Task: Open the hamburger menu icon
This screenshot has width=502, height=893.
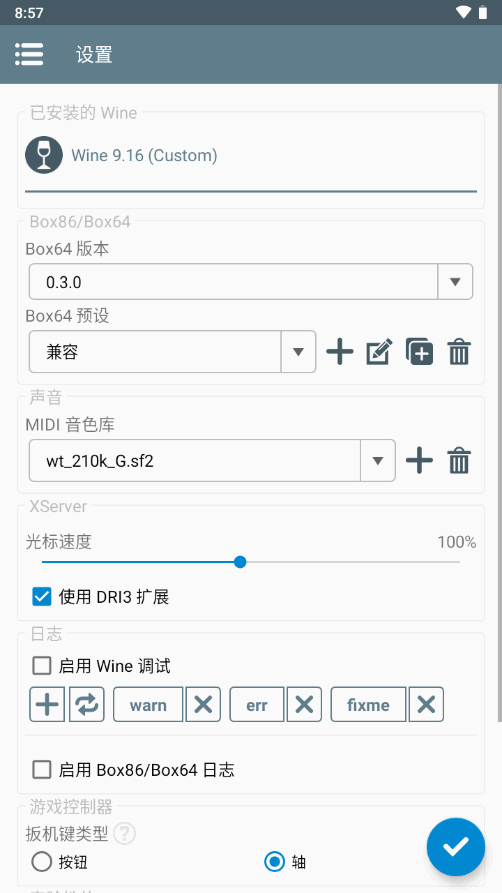Action: pos(29,55)
